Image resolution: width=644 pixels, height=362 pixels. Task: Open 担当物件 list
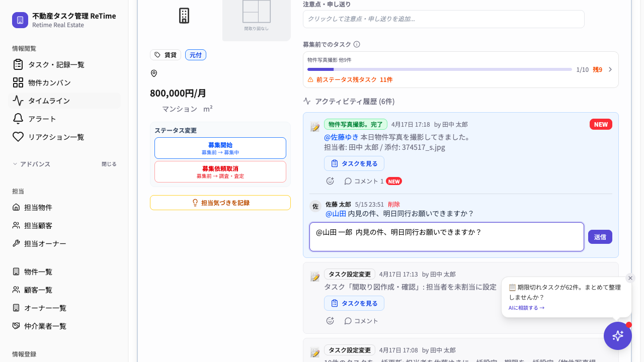64,207
